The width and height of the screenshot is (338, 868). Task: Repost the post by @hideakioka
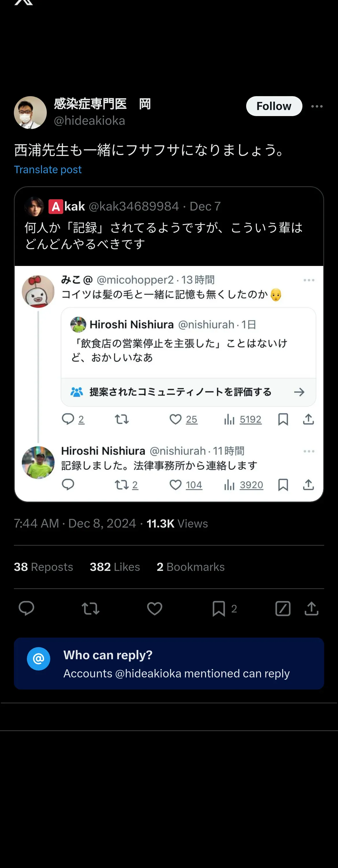coord(90,608)
